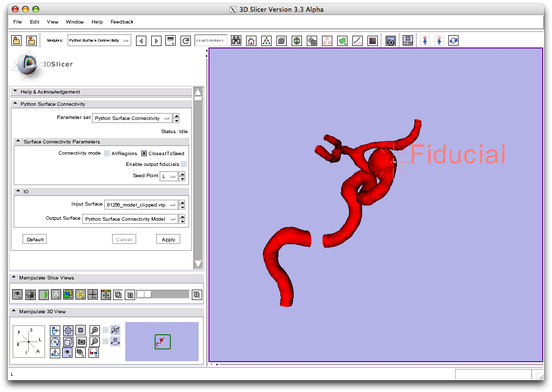
Task: Click the slice opacity slider
Action: coord(162,295)
